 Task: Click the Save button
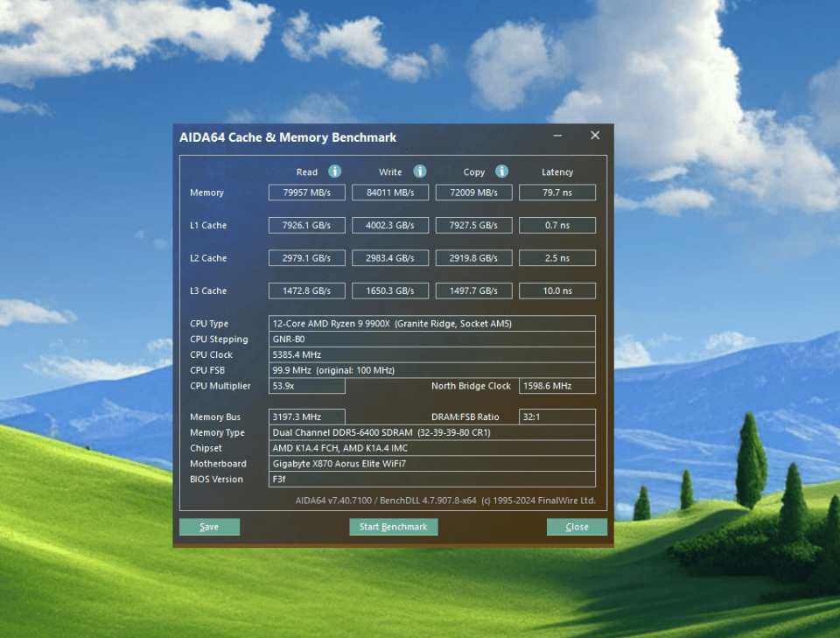(209, 527)
